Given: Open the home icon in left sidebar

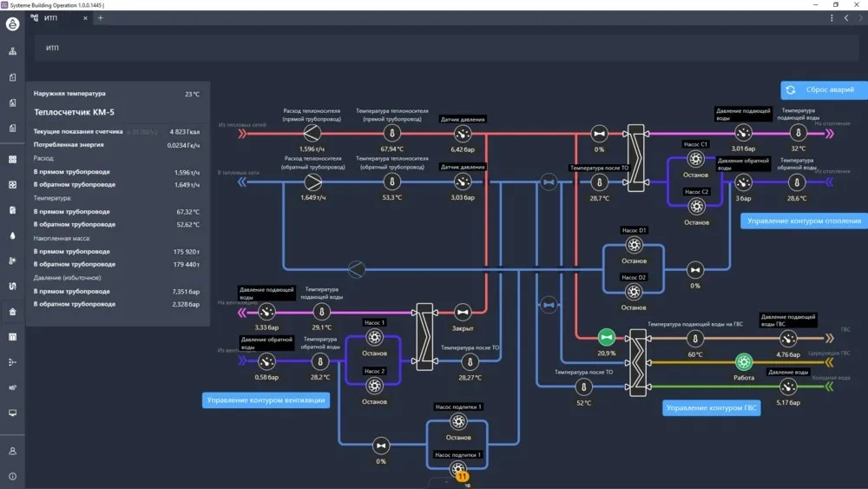Looking at the screenshot, I should (x=12, y=312).
